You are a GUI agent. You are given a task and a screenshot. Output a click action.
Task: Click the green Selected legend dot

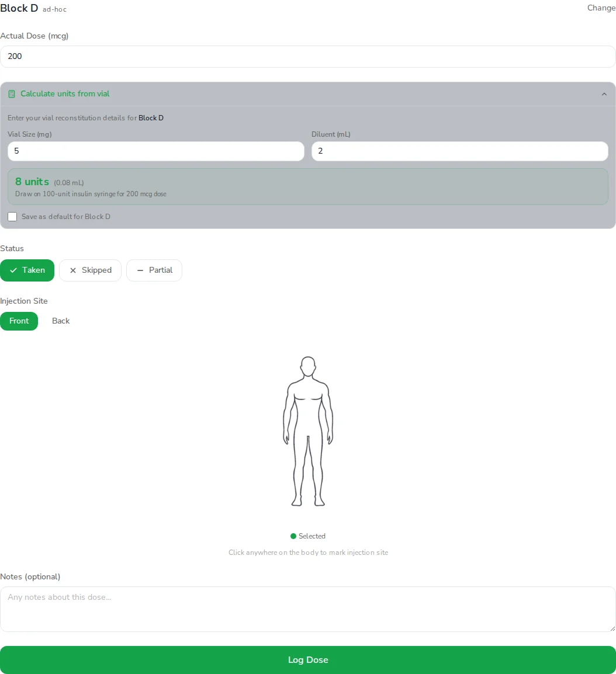293,536
